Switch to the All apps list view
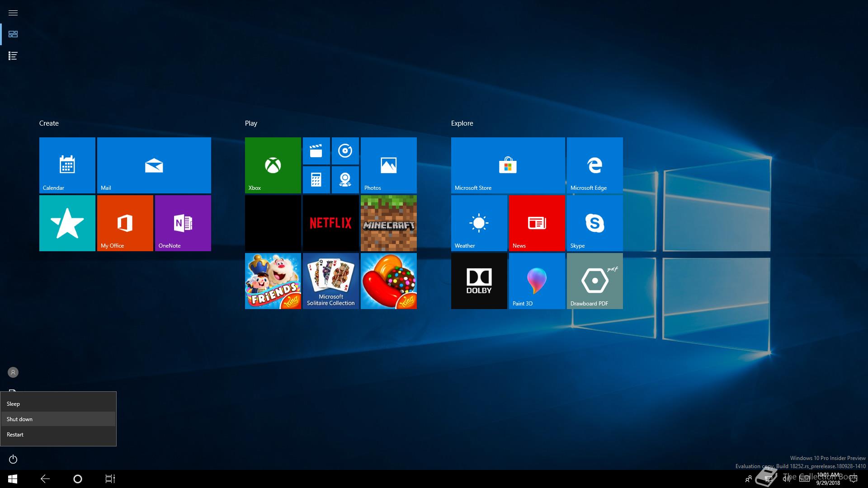This screenshot has height=488, width=868. [x=13, y=56]
